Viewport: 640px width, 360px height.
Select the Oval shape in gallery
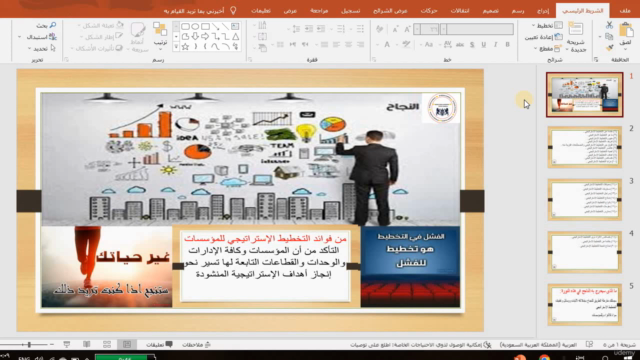195,27
